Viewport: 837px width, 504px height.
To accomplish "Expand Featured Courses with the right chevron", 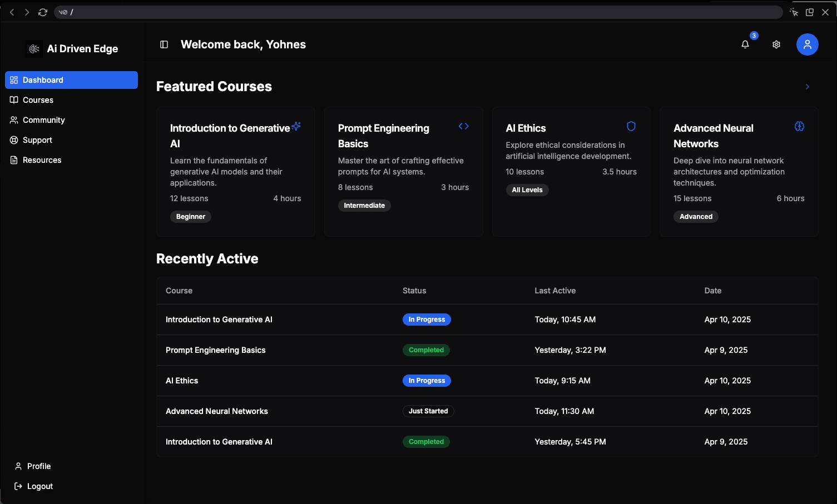I will [807, 87].
